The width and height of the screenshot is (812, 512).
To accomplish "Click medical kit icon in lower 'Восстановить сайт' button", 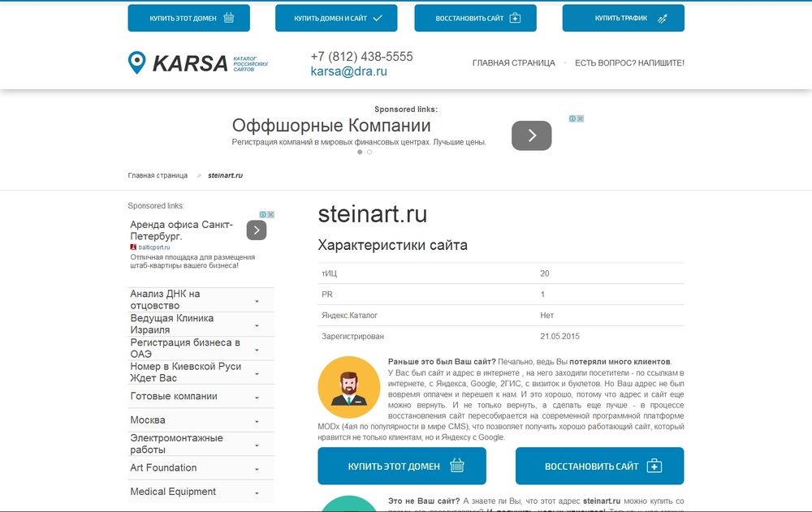I will pos(654,466).
